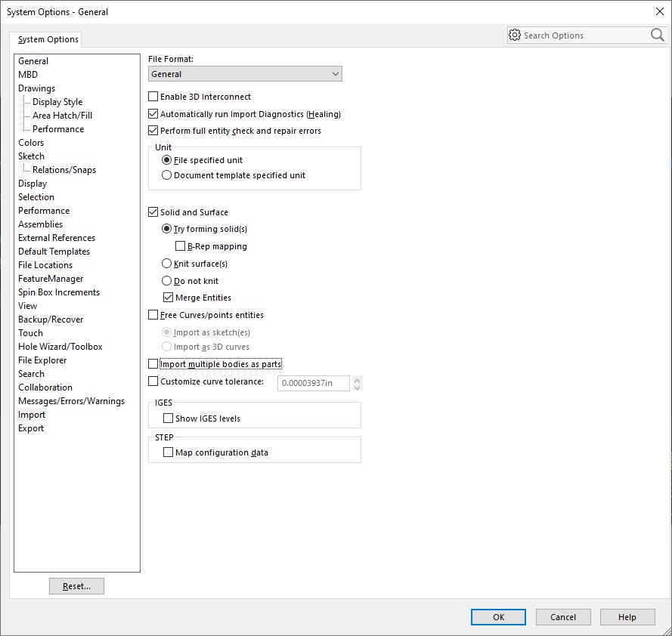Image resolution: width=672 pixels, height=636 pixels.
Task: Open the Search category in list
Action: tap(31, 374)
